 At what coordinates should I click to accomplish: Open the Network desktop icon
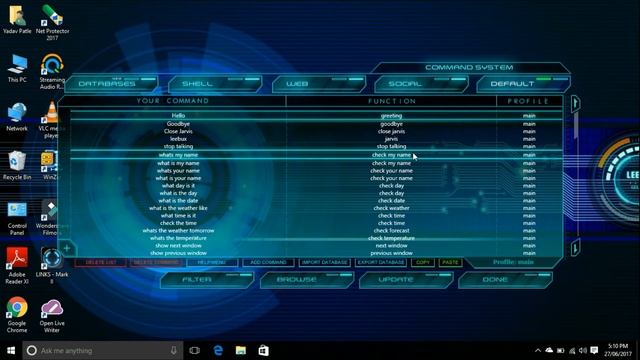17,117
